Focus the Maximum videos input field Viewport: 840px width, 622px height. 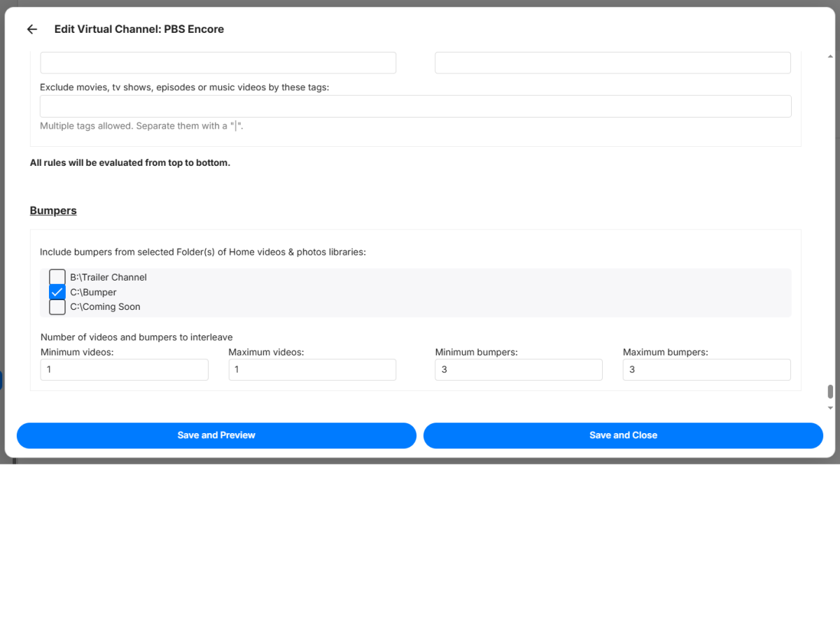[312, 369]
